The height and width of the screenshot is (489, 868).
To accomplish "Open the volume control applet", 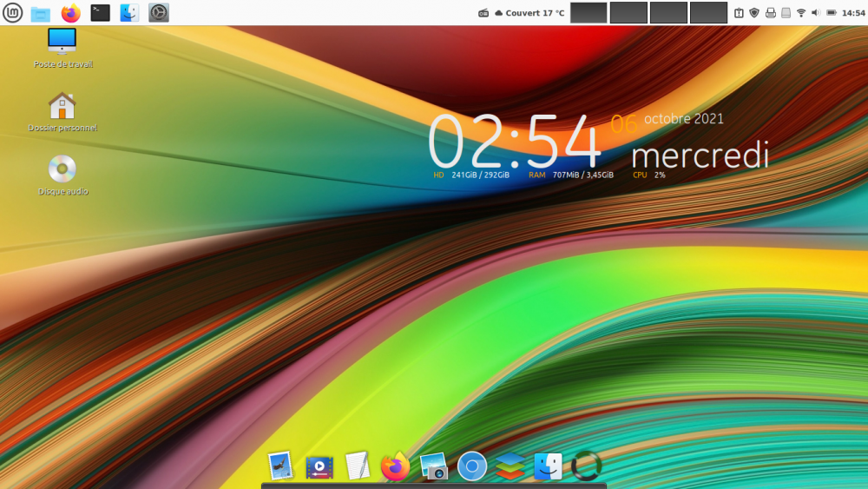I will (816, 13).
